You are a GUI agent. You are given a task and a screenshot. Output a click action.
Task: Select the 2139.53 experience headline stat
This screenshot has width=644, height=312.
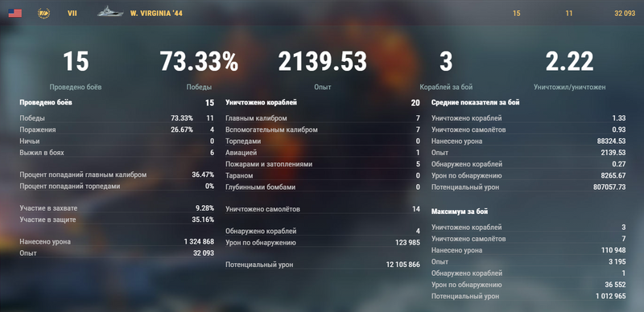[x=323, y=62]
